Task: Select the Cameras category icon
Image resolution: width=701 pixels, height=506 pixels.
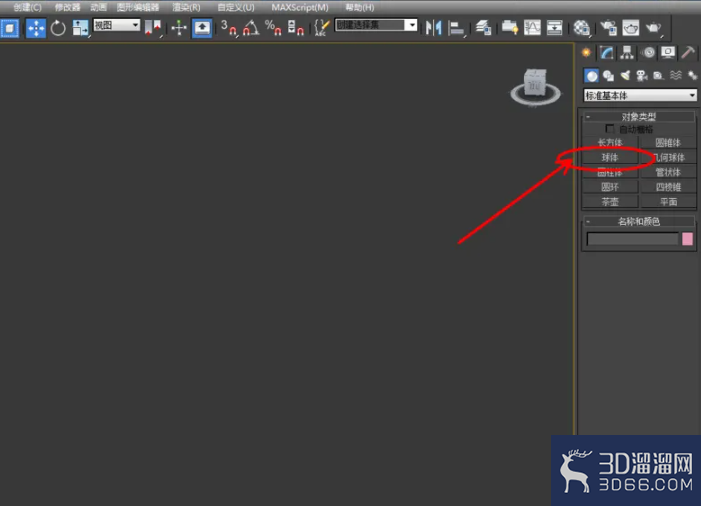Action: (x=642, y=76)
